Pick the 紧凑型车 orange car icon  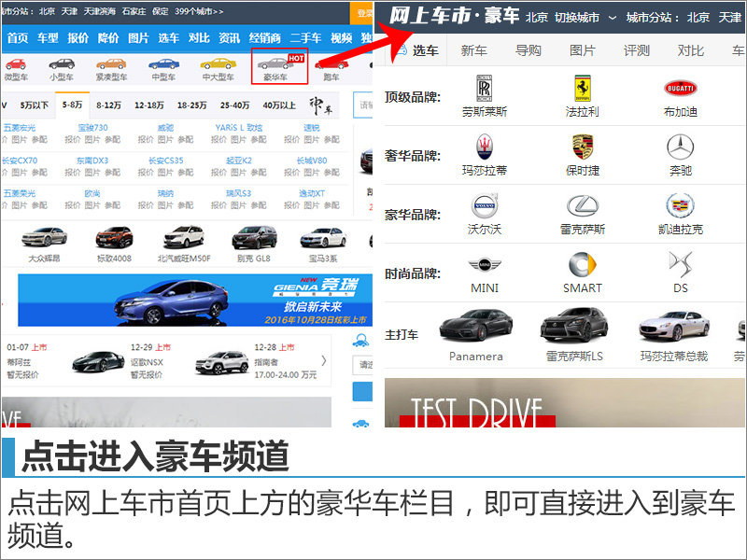(x=111, y=63)
